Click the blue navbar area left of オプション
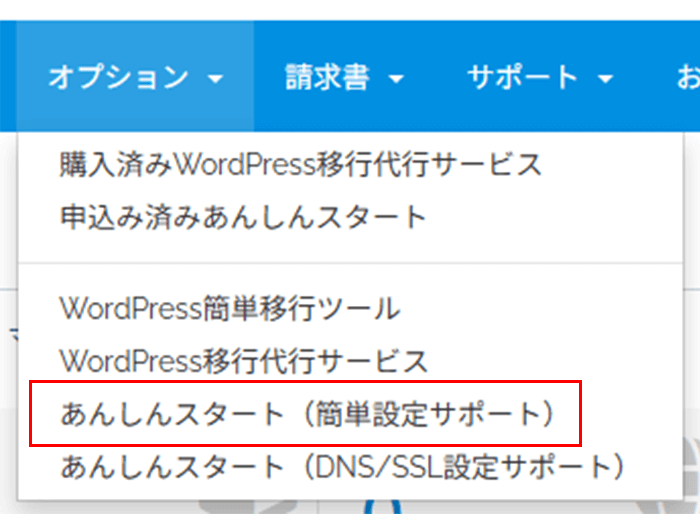700x514 pixels. point(8,77)
